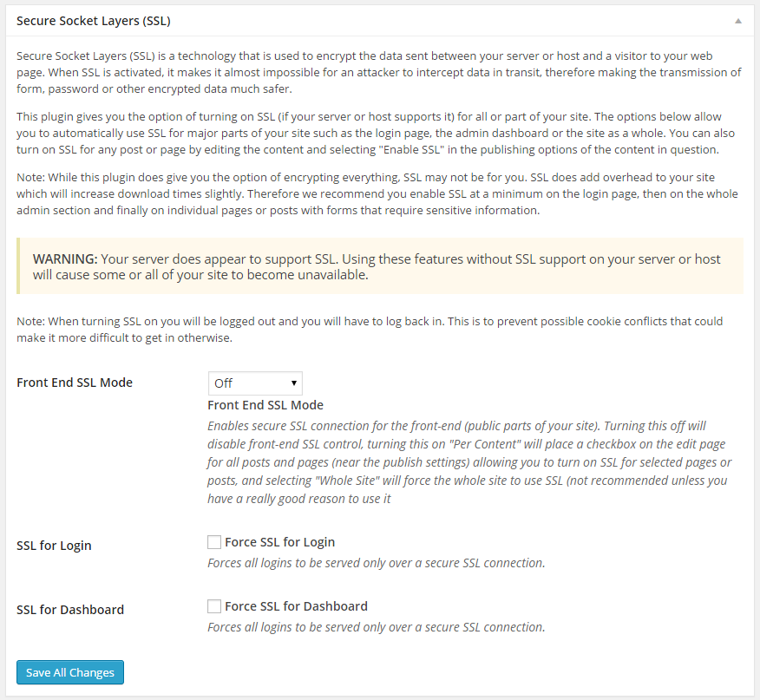The height and width of the screenshot is (700, 760).
Task: Click the Front End SSL Mode select field
Action: pos(255,383)
